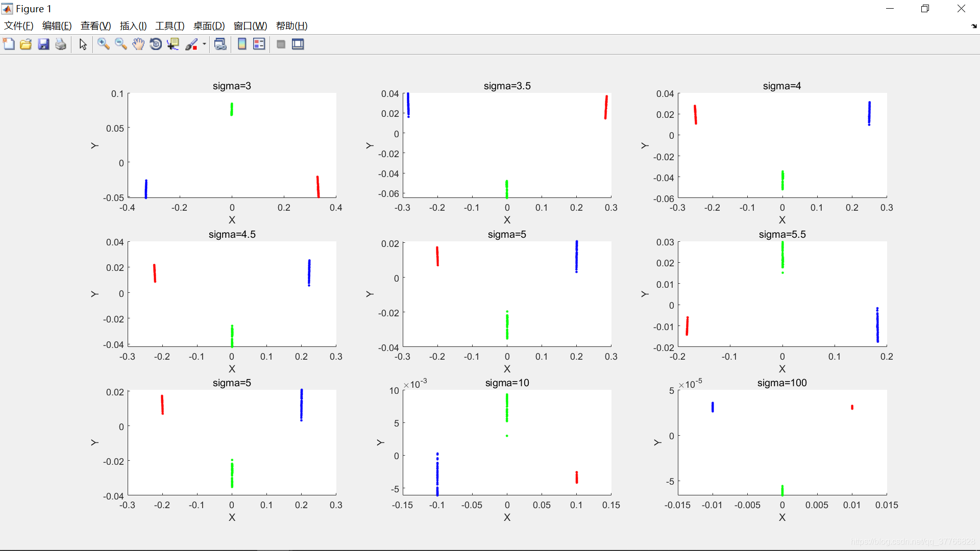Select the Brush/Select Data tool
980x551 pixels.
(191, 44)
